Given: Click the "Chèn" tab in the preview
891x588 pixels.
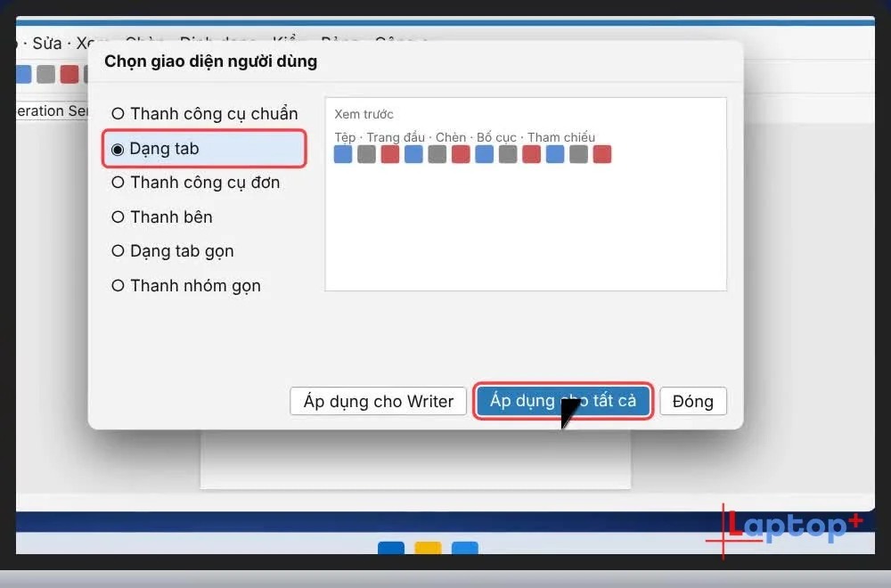Looking at the screenshot, I should point(451,137).
